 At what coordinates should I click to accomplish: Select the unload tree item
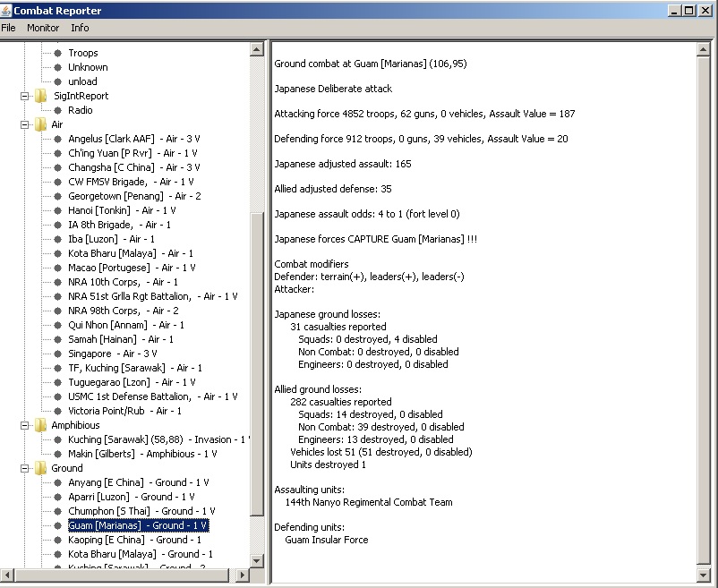(x=82, y=81)
